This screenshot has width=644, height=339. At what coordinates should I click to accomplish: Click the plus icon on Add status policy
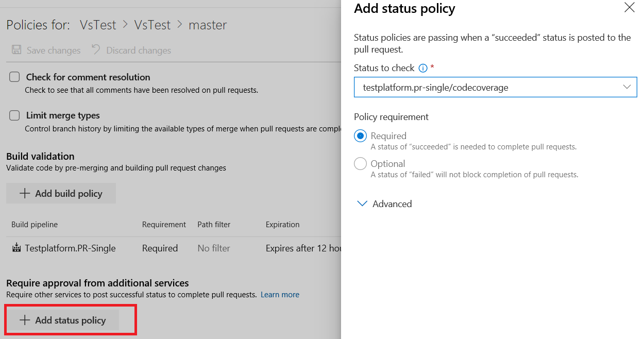tap(24, 319)
